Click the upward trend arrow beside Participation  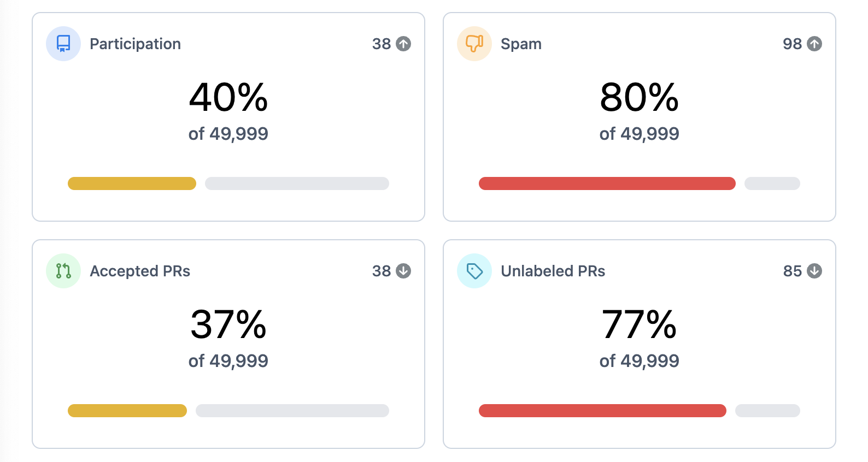(403, 43)
